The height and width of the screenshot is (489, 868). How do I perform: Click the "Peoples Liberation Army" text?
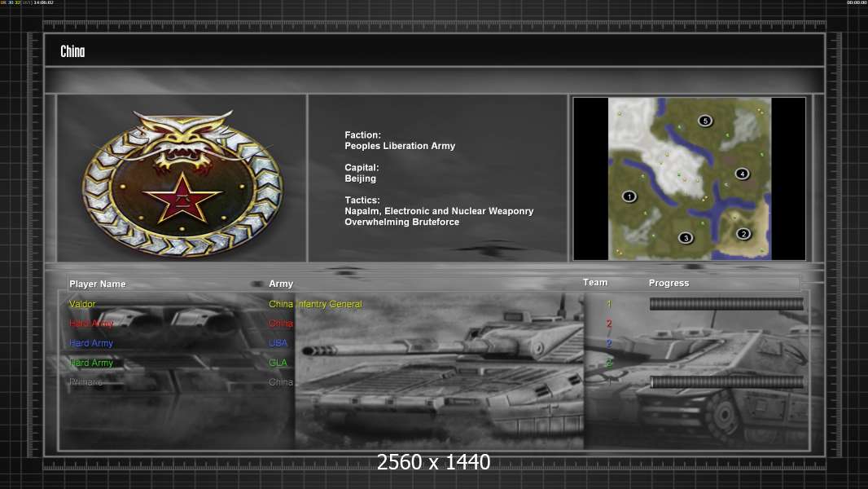point(400,146)
